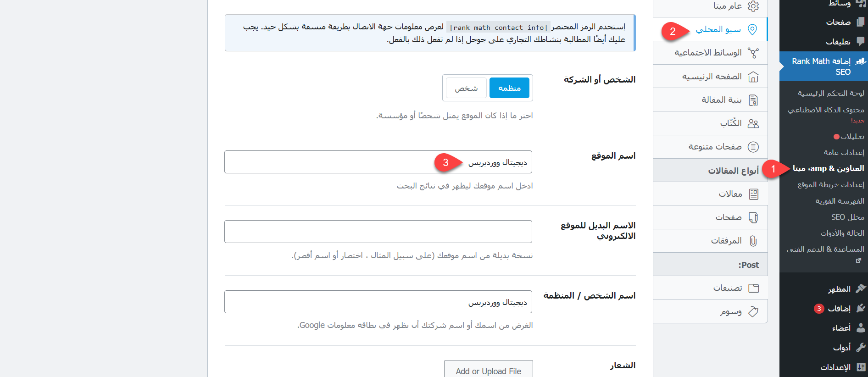Open the news page icon for مقالات
The image size is (868, 377).
753,194
